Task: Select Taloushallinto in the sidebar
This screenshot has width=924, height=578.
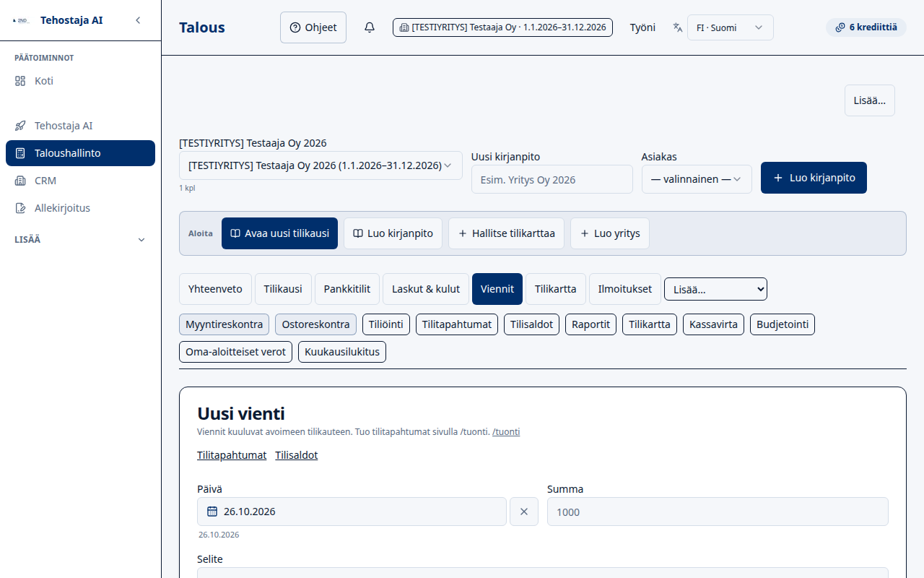Action: click(x=80, y=153)
